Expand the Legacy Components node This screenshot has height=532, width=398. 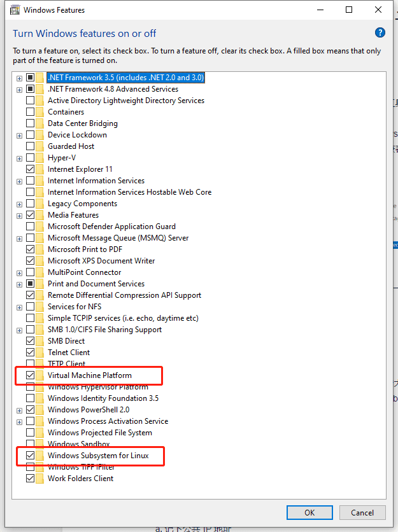(x=20, y=204)
